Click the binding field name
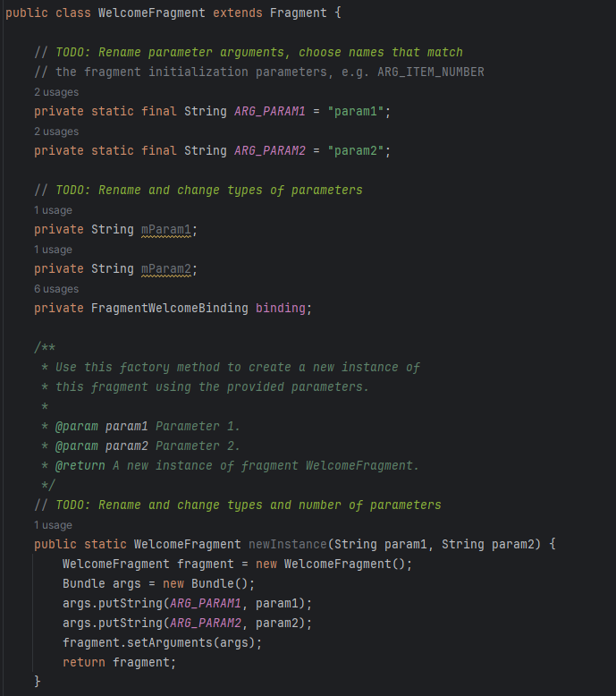This screenshot has height=696, width=616. [281, 308]
